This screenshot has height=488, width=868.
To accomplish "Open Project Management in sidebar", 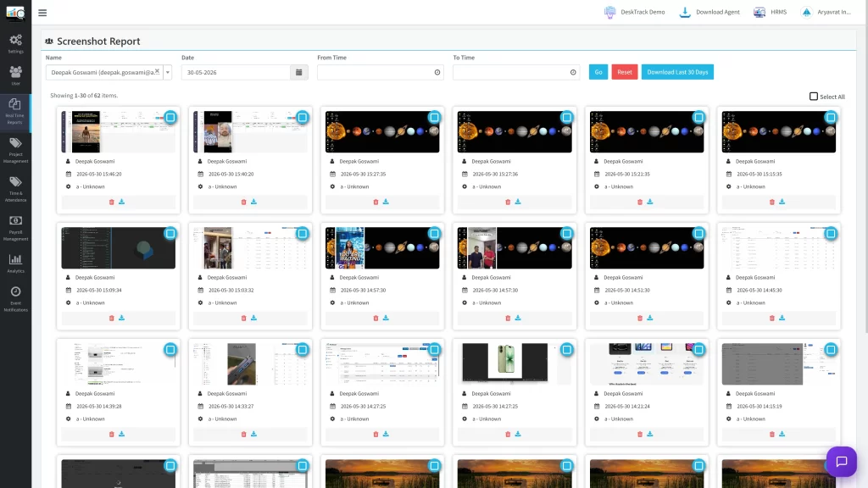I will click(x=15, y=150).
